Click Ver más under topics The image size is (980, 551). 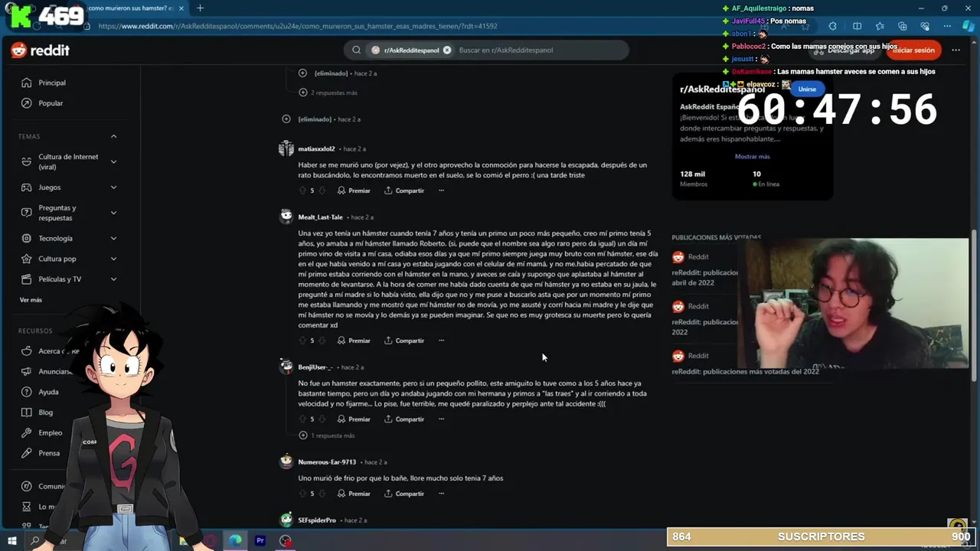coord(31,300)
